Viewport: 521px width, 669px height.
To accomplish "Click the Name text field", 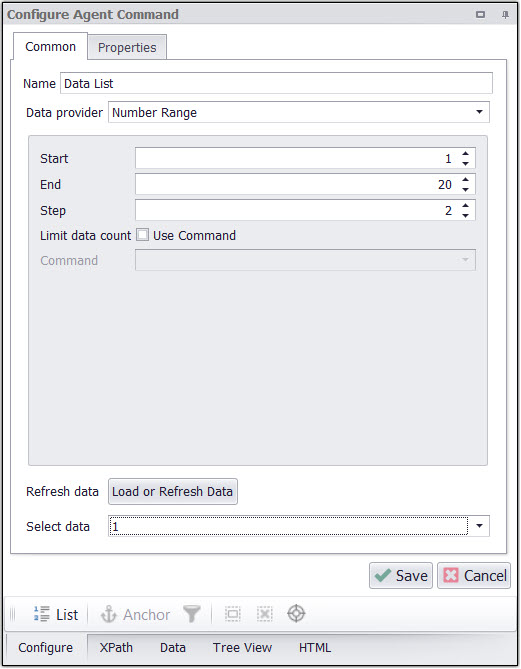I will [277, 83].
